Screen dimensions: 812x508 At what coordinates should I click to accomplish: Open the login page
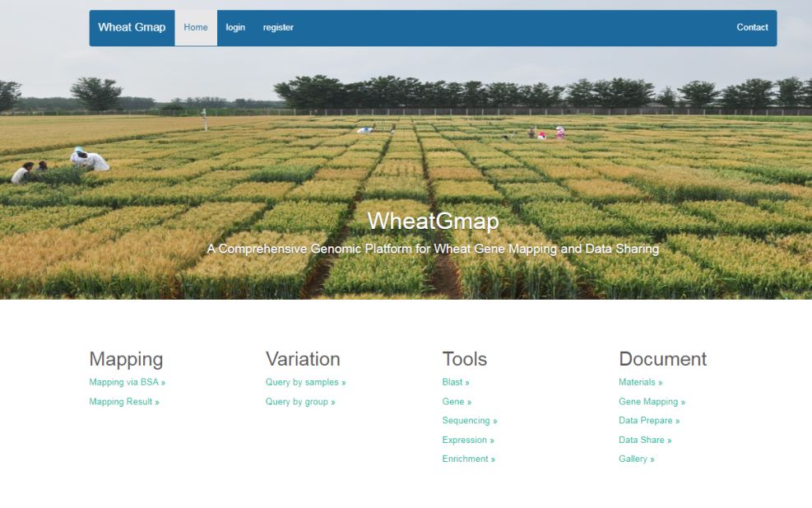point(235,27)
